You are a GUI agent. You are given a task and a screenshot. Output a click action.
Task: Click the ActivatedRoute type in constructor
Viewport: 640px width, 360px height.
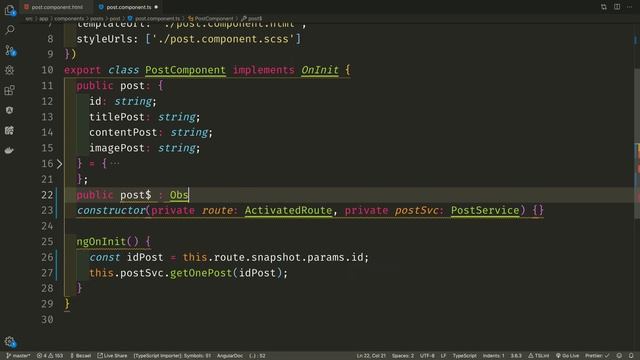(288, 210)
